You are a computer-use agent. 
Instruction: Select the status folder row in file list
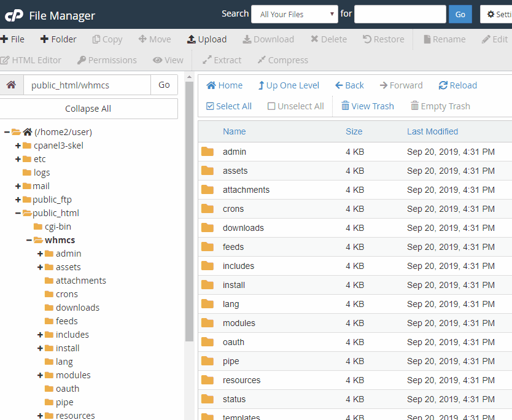tap(355, 399)
